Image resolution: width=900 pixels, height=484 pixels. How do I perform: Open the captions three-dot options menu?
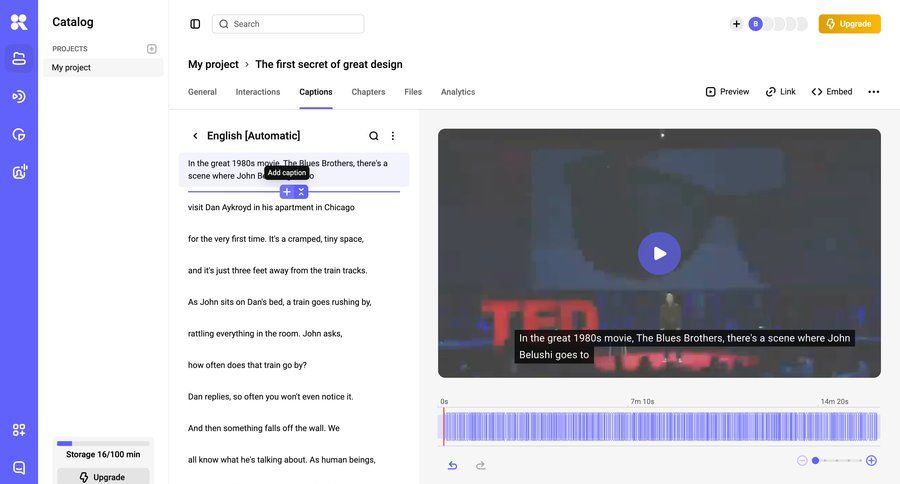coord(393,136)
